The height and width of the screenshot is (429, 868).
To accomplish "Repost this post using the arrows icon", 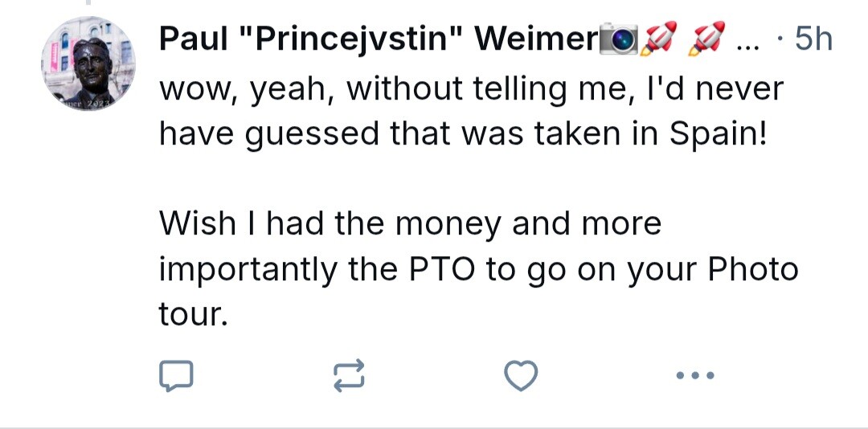I will [x=349, y=376].
